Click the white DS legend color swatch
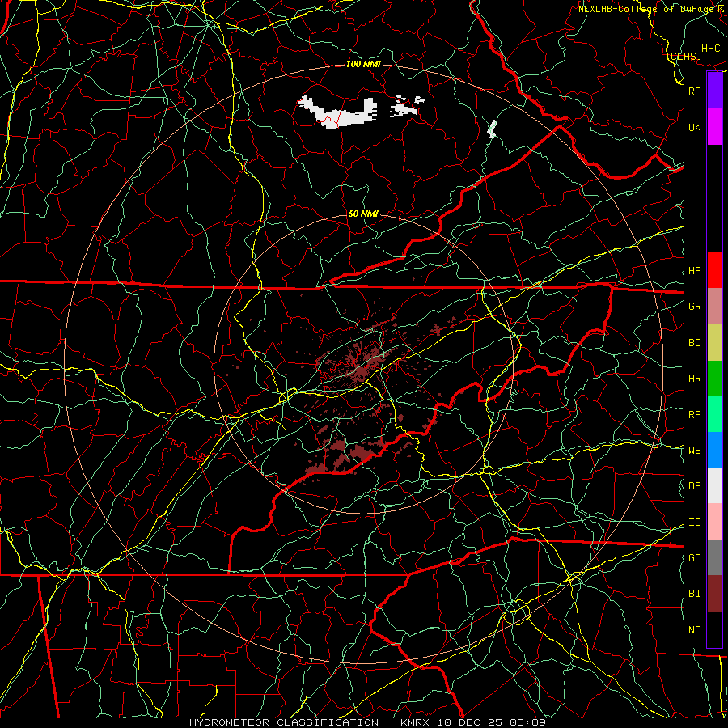 click(x=714, y=485)
